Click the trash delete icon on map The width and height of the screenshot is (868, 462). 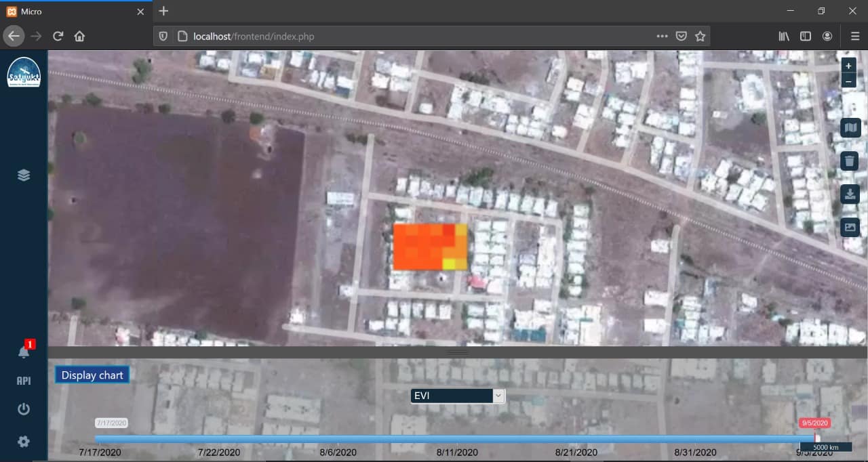850,161
